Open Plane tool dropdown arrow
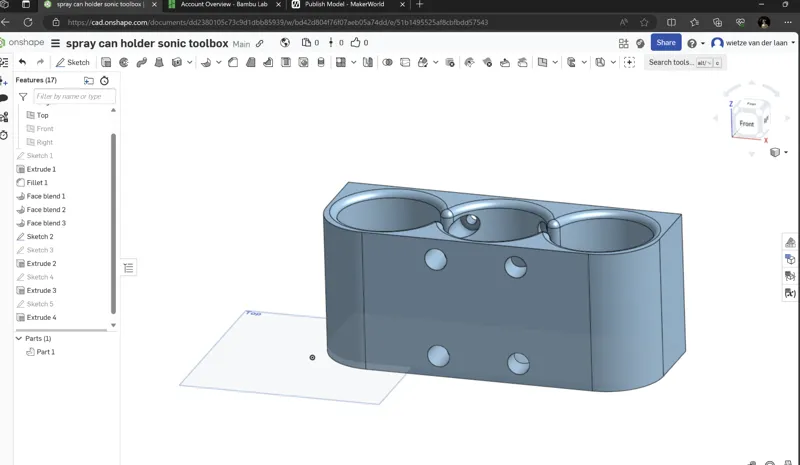 [x=555, y=62]
